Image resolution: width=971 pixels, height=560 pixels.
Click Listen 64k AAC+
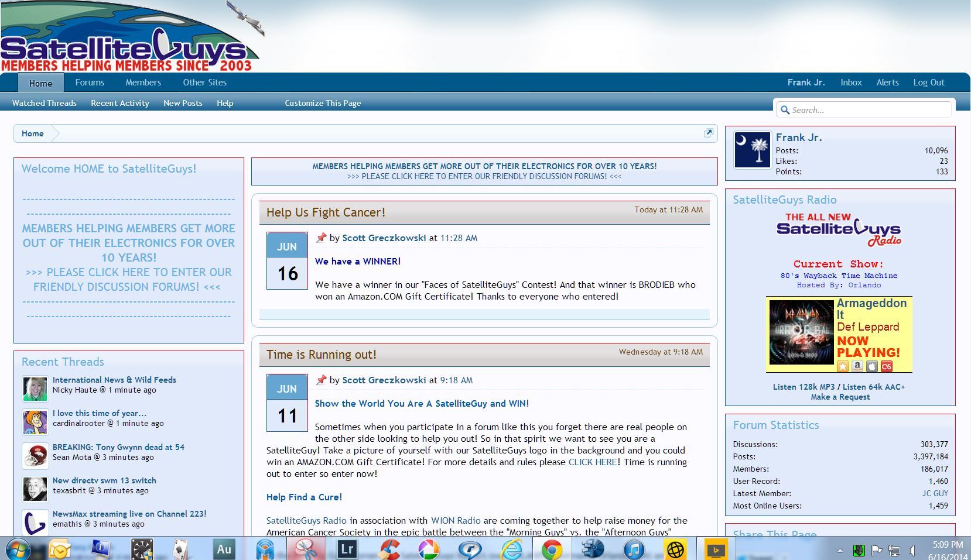tap(874, 387)
